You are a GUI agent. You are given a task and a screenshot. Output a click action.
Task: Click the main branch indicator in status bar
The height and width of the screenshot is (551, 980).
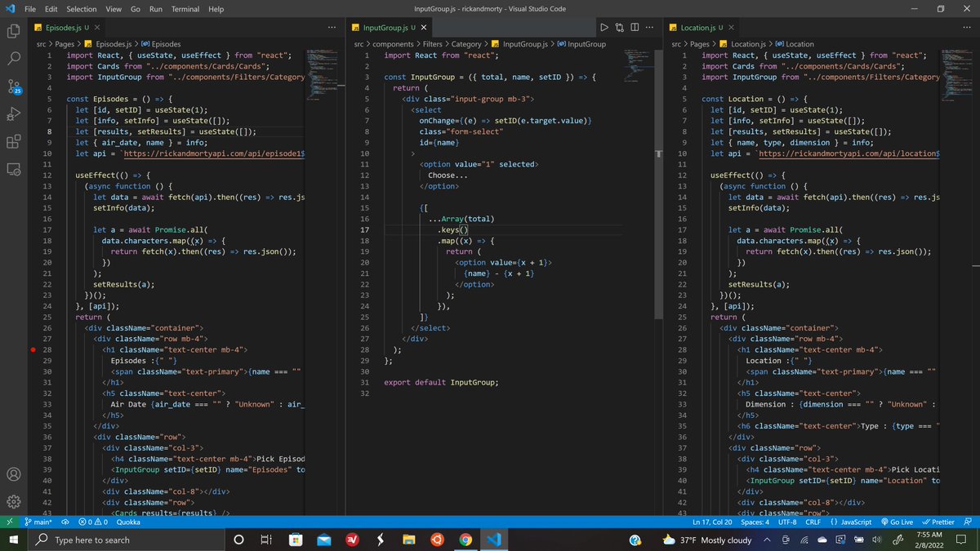click(x=38, y=522)
